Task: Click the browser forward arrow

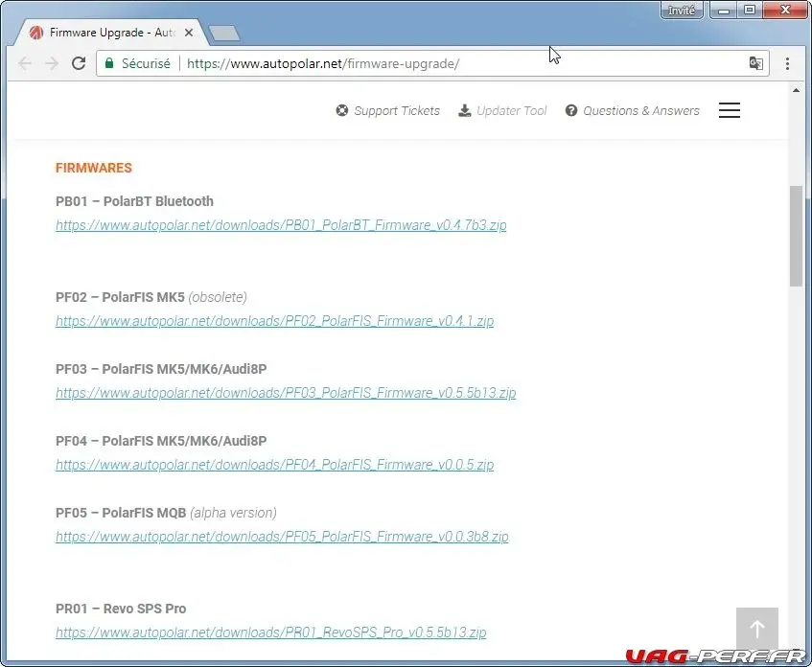Action: click(x=52, y=63)
